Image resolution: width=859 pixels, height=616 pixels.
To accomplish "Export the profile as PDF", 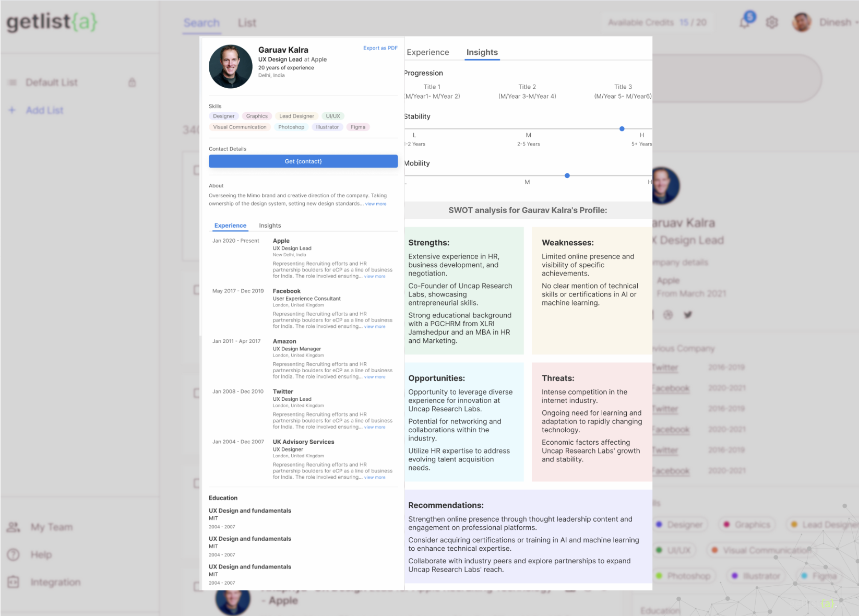I will tap(380, 48).
